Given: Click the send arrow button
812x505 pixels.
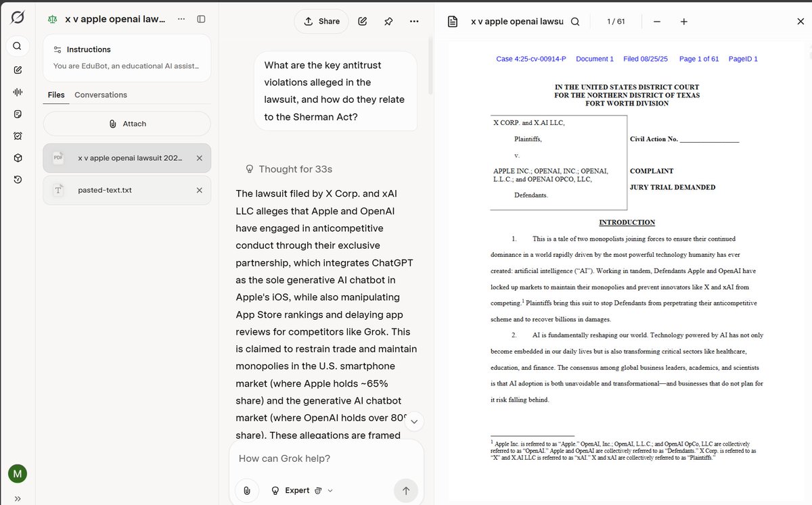Looking at the screenshot, I should coord(406,491).
